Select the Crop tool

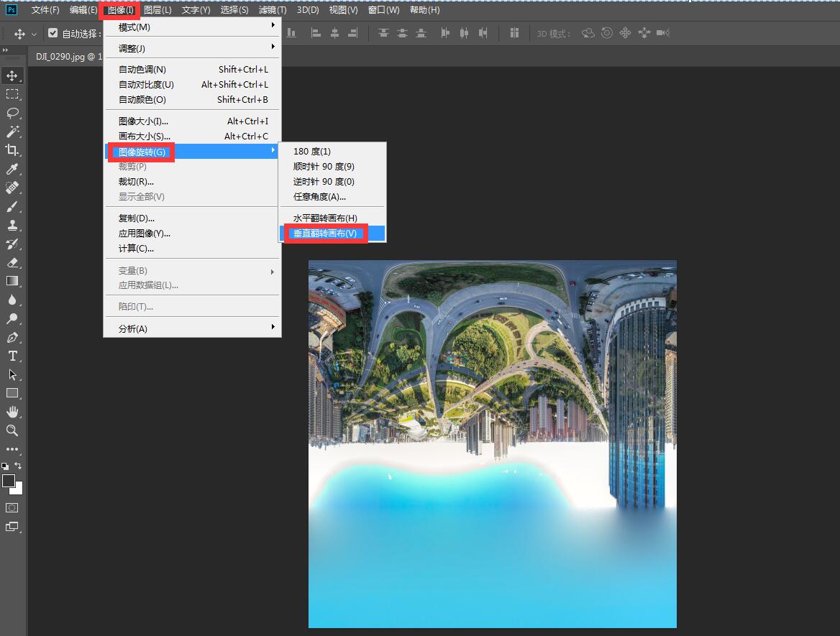pos(12,150)
